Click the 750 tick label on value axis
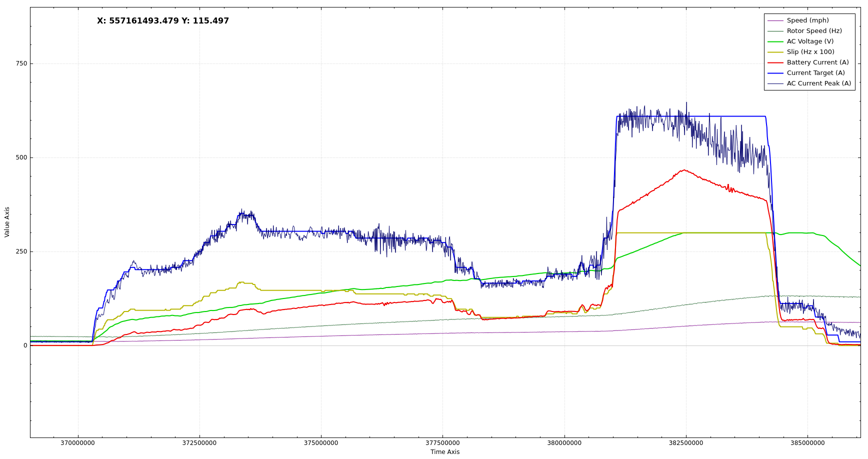The height and width of the screenshot is (459, 868). (21, 63)
